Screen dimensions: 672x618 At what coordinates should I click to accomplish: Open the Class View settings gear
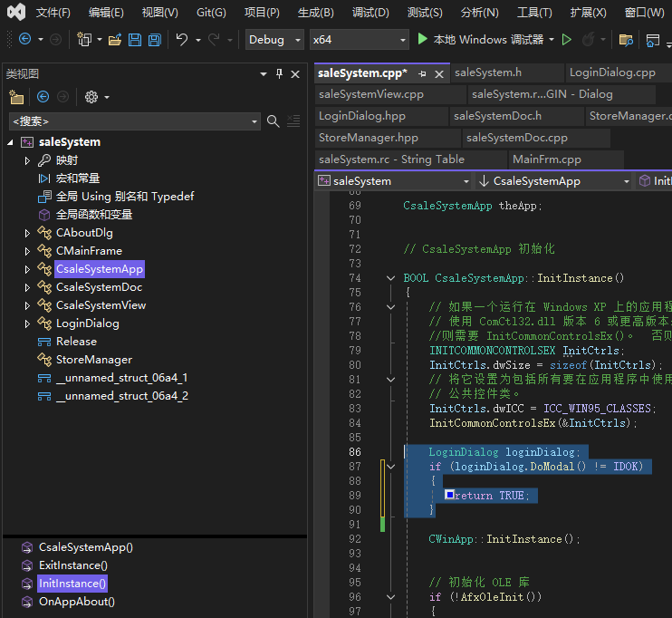click(x=91, y=97)
